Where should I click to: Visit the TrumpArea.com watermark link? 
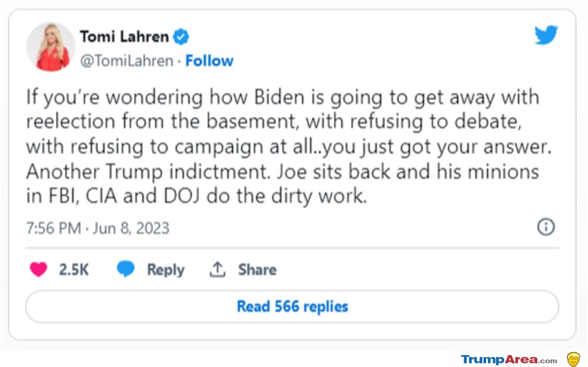(x=509, y=359)
